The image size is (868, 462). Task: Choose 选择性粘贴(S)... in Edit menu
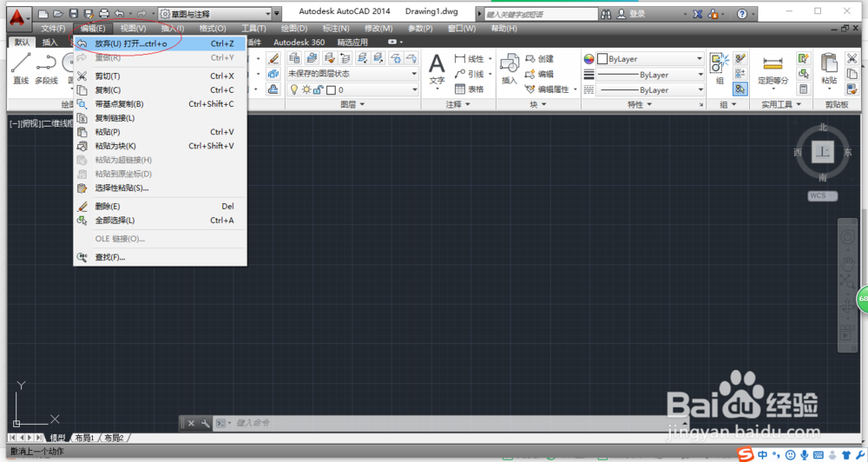[x=160, y=188]
